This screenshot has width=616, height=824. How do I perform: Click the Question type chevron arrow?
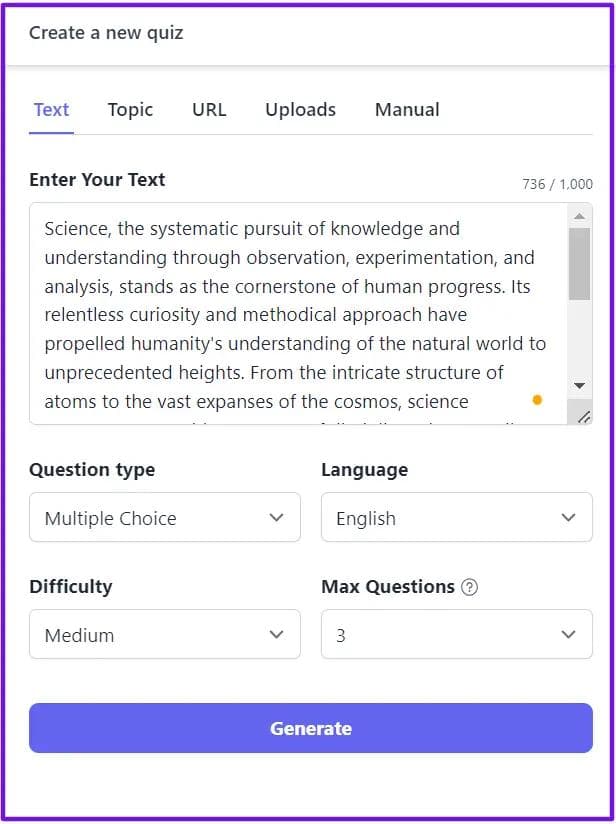(276, 518)
